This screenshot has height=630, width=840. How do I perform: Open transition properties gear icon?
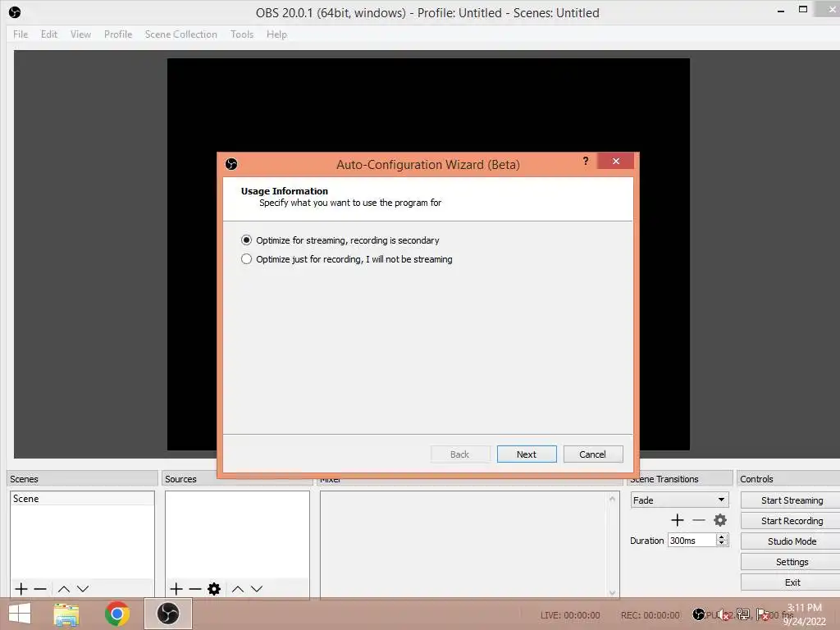(720, 520)
